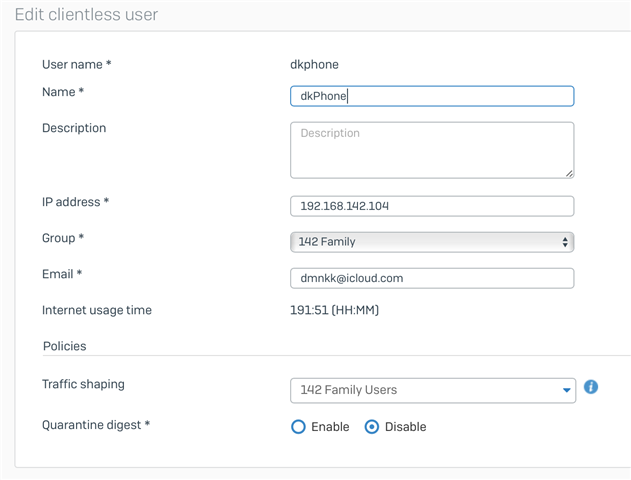Click the dkphone user name value
The width and height of the screenshot is (631, 480).
click(314, 65)
